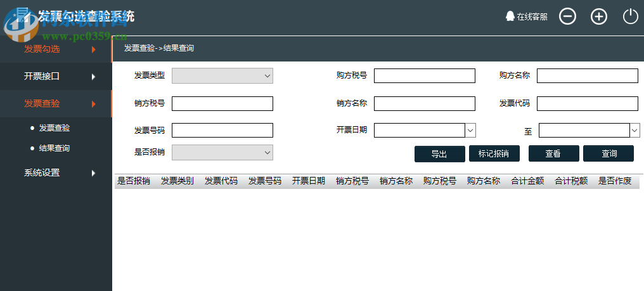Focus the 销方税号 input field
The image size is (644, 291).
click(222, 103)
